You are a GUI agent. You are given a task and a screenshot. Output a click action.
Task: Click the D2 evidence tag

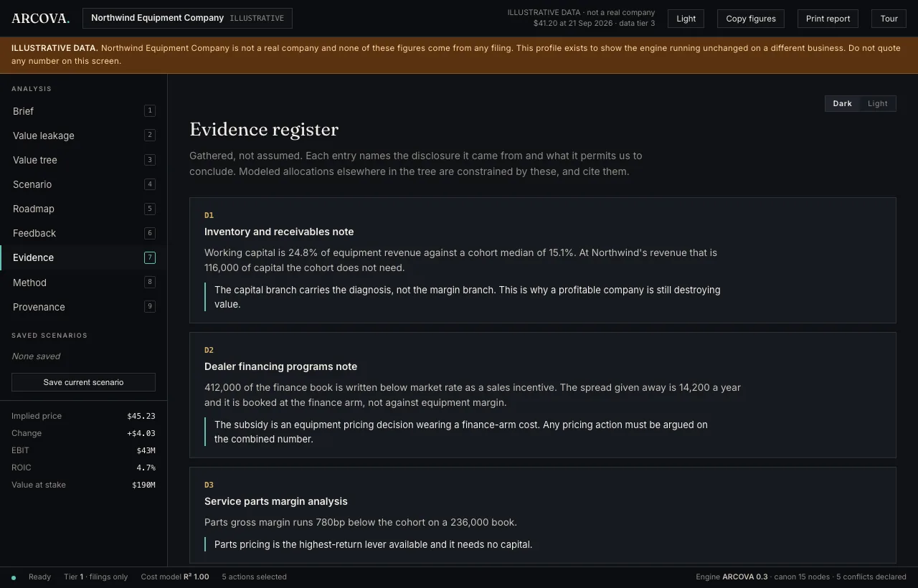click(x=209, y=350)
